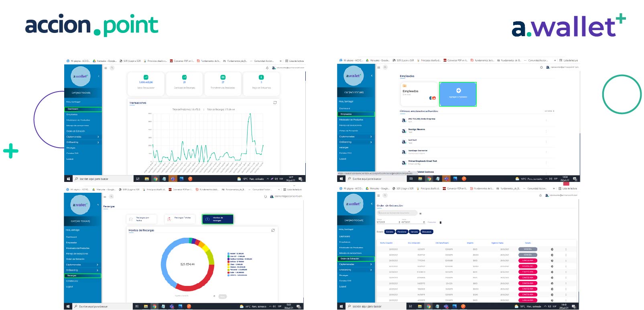Select the Cantidad de Recargas card icon
Image resolution: width=644 pixels, height=310 pixels.
tap(184, 77)
